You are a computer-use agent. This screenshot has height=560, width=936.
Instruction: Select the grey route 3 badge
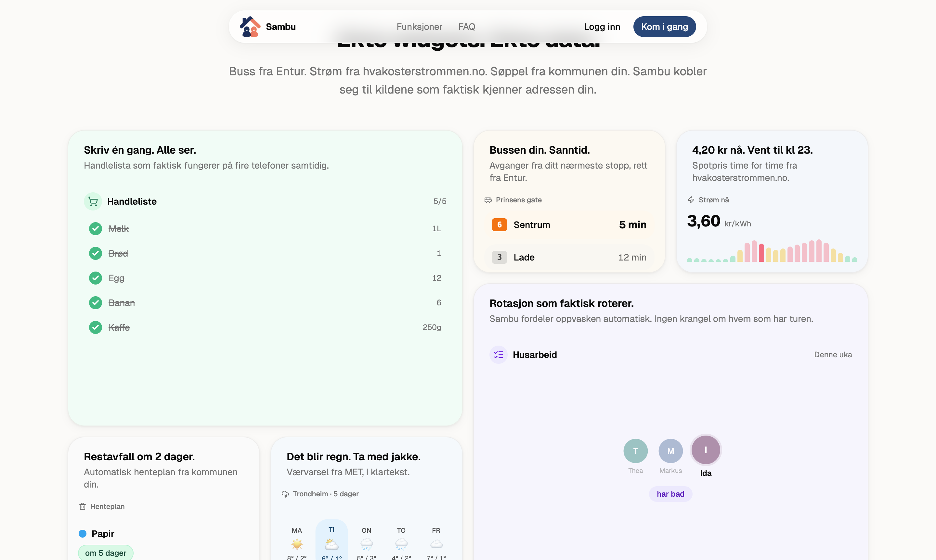[499, 257]
